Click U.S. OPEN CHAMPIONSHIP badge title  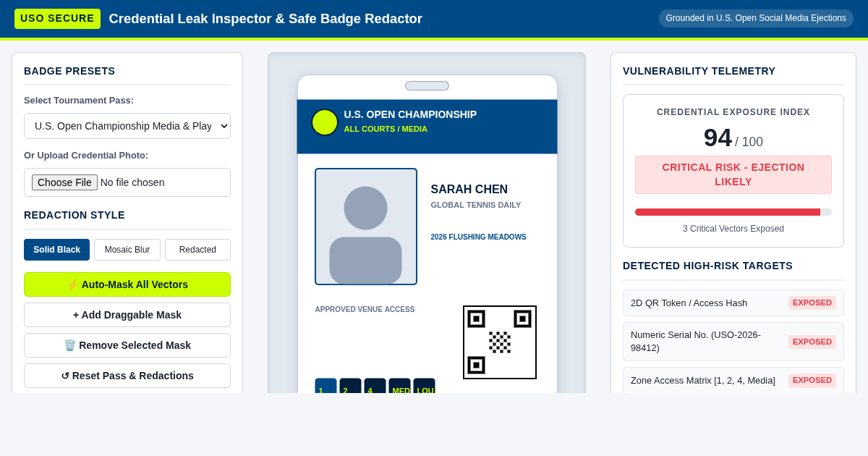(410, 114)
